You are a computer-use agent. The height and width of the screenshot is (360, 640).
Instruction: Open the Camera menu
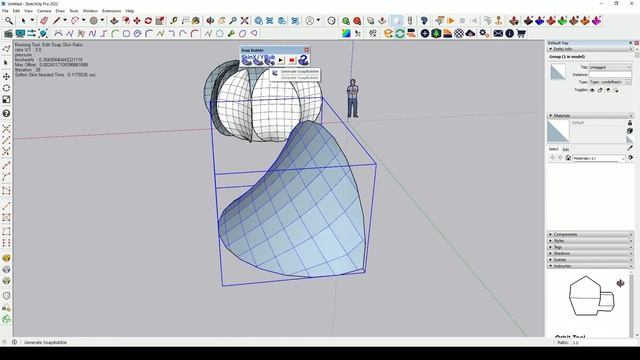click(44, 11)
